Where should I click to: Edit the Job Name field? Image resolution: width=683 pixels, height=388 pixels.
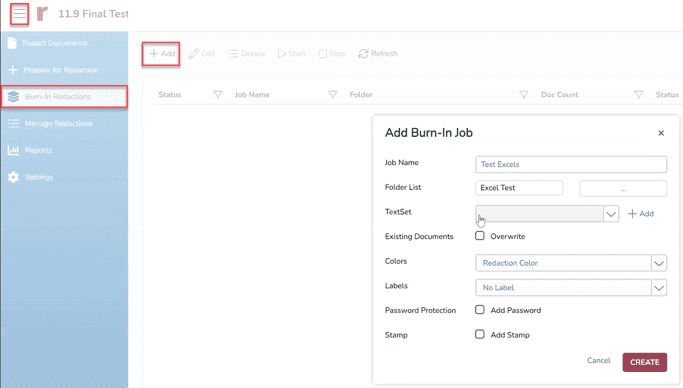[x=571, y=165]
